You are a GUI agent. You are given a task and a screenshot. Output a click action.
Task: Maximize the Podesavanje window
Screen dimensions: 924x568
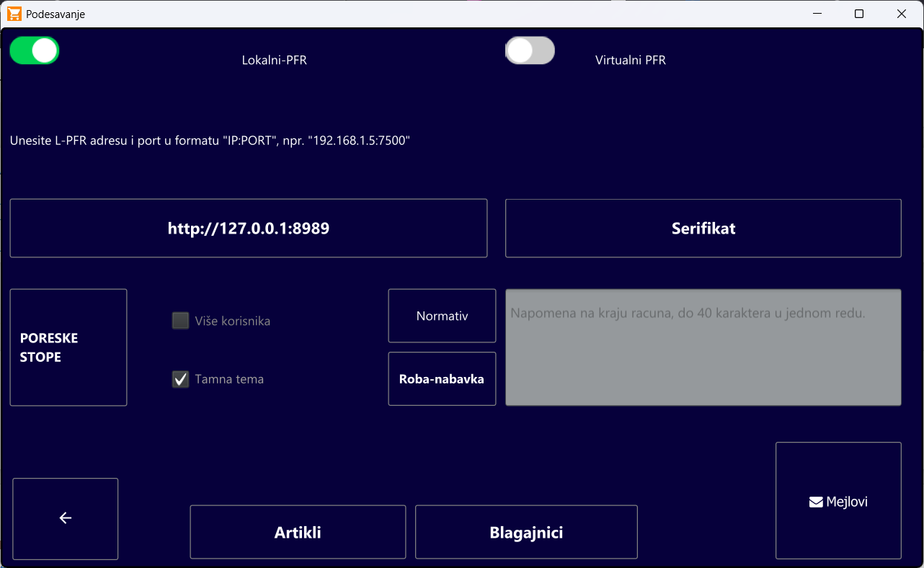click(x=859, y=14)
